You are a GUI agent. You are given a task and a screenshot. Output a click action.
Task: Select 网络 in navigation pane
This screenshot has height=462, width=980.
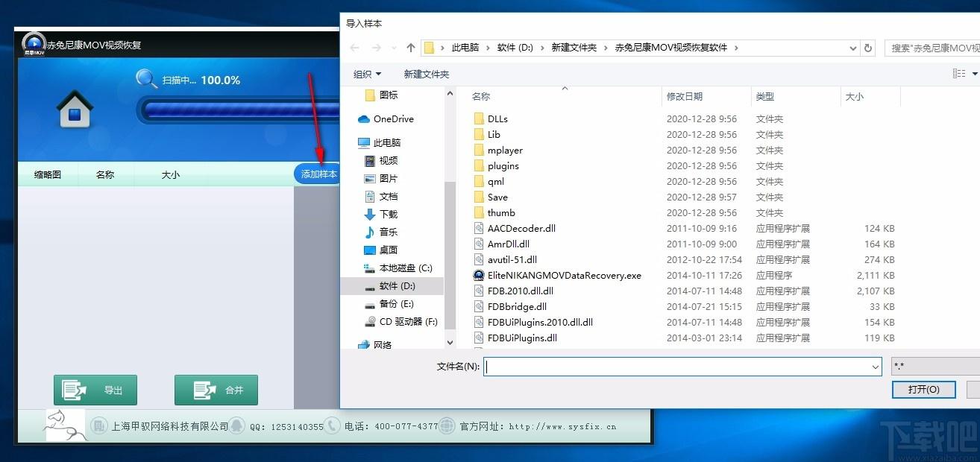pos(375,344)
